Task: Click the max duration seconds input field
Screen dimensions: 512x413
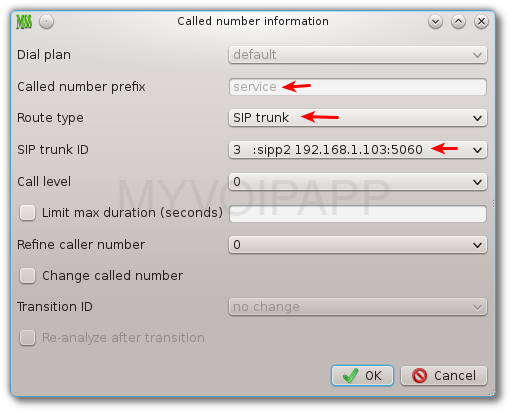Action: [358, 214]
